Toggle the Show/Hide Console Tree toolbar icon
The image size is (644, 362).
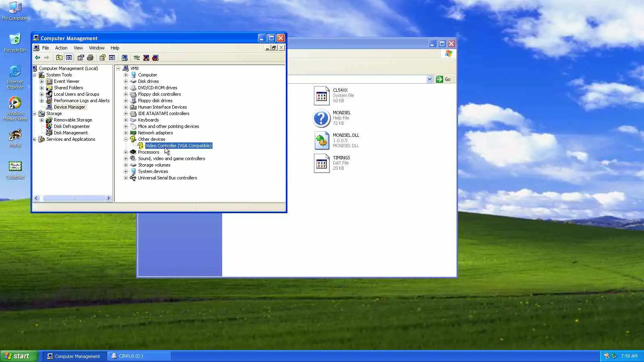point(69,58)
